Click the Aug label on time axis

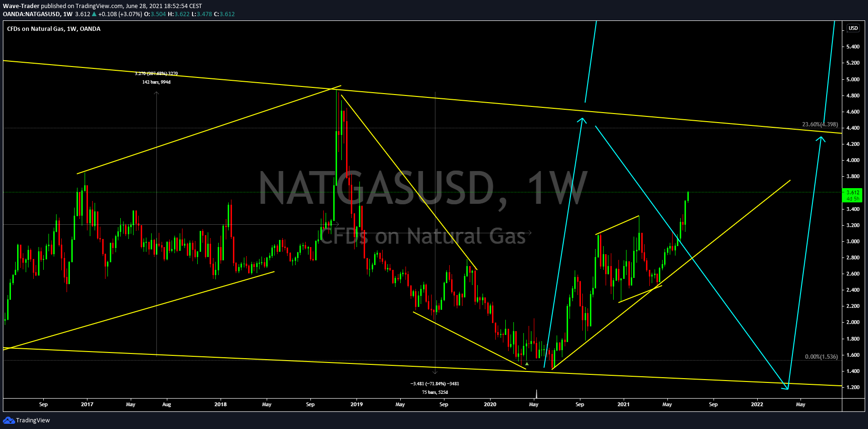(x=166, y=405)
